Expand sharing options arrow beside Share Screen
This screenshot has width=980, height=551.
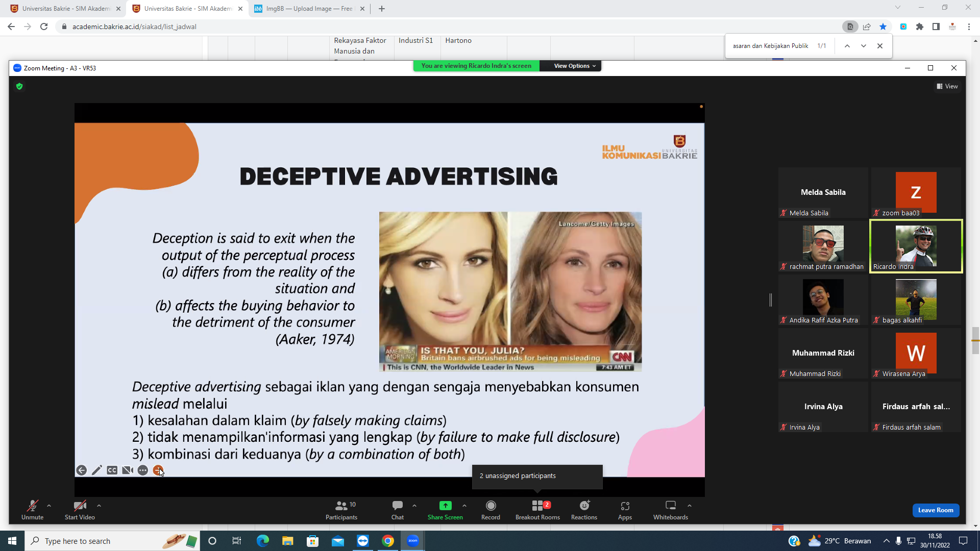tap(464, 506)
